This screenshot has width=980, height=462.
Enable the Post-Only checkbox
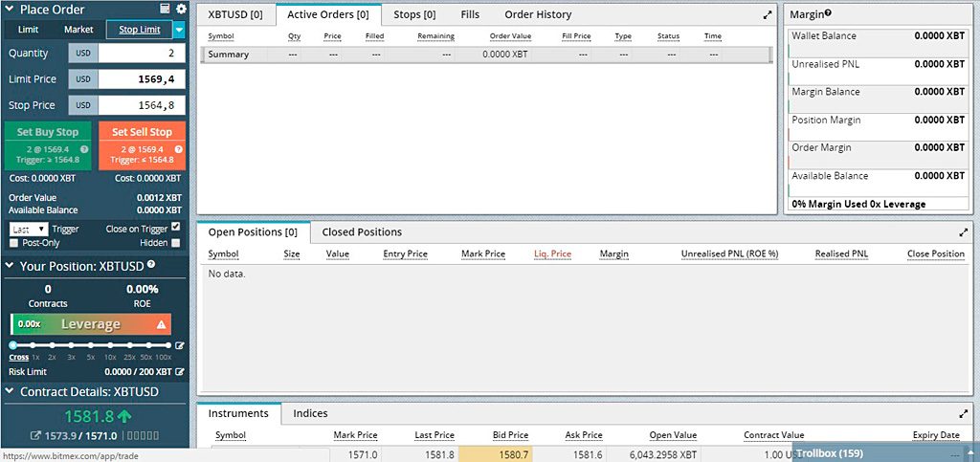click(13, 243)
